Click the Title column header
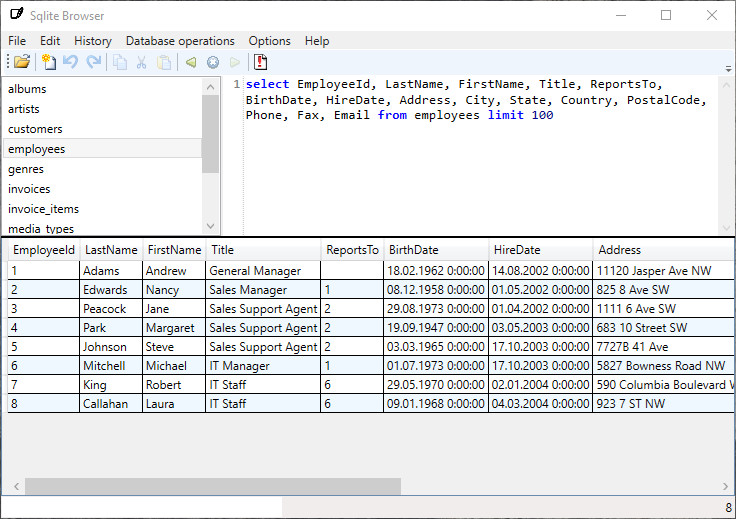The width and height of the screenshot is (736, 519). (263, 250)
